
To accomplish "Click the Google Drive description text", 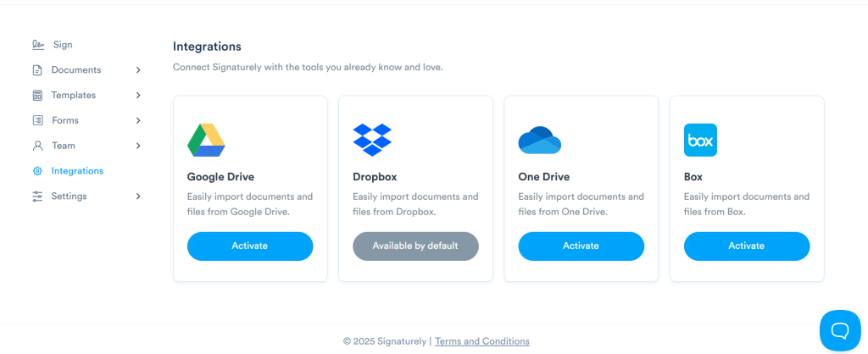I will click(x=250, y=204).
